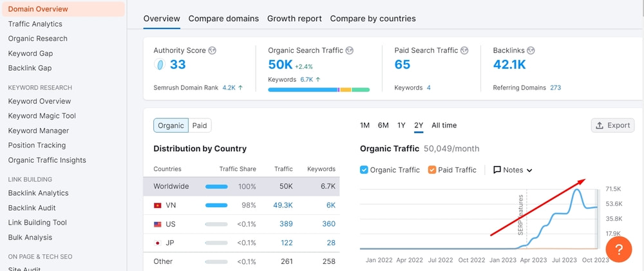Click the globe icon beside Paid Search Traffic
This screenshot has height=271, width=644.
pos(464,50)
